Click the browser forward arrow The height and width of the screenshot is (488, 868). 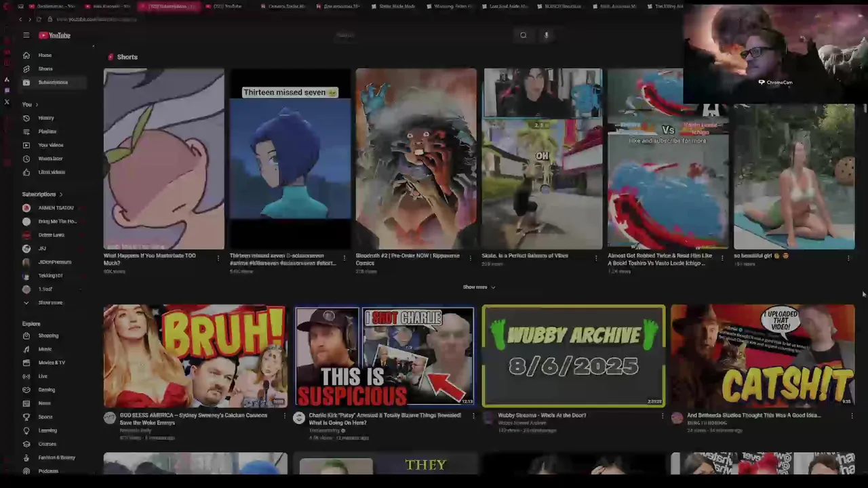[30, 19]
